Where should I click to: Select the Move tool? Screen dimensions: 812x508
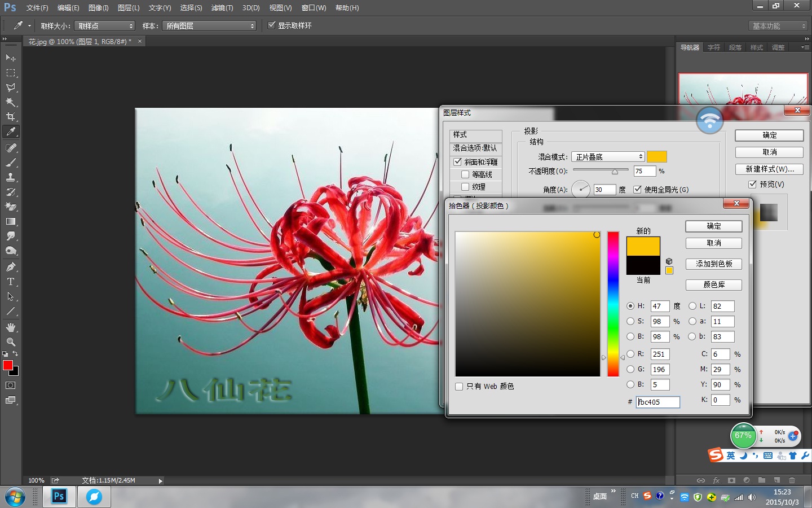tap(10, 58)
